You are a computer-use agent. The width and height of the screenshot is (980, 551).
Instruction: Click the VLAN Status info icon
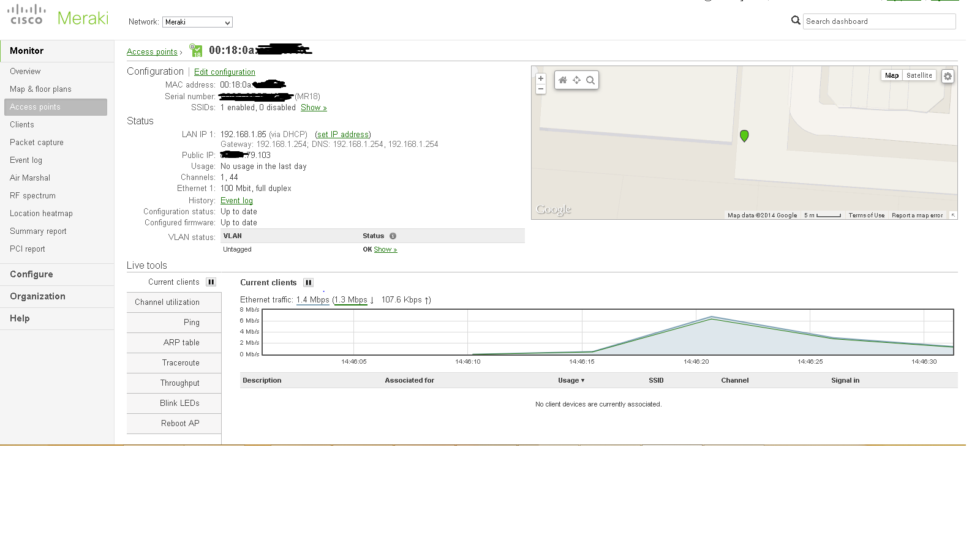(x=393, y=236)
